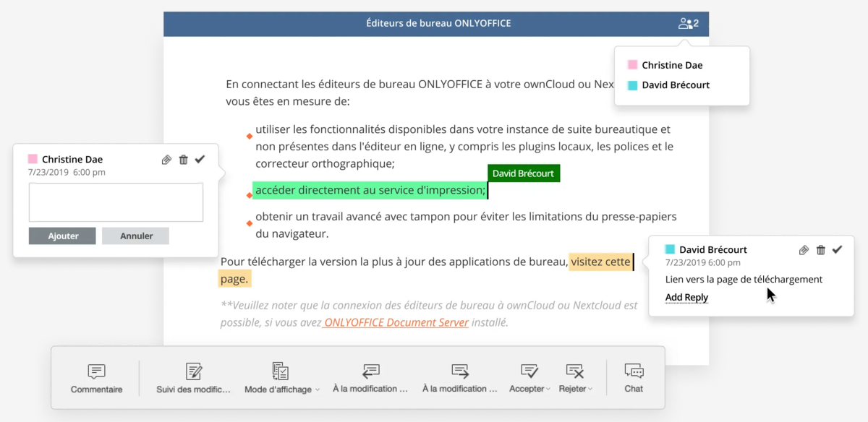The height and width of the screenshot is (422, 868).
Task: Click comment text 'Lien vers la page de téléchargement'
Action: click(x=744, y=280)
